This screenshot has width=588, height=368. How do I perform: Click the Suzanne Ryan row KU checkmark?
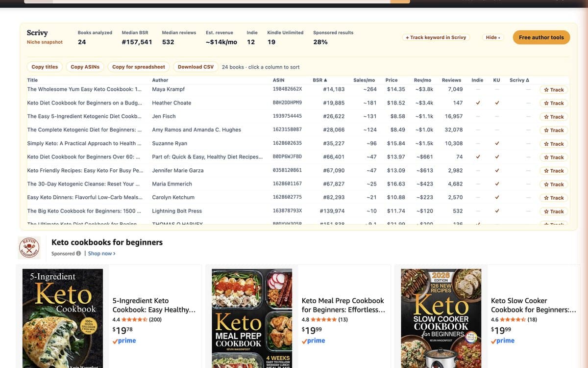[x=497, y=144]
